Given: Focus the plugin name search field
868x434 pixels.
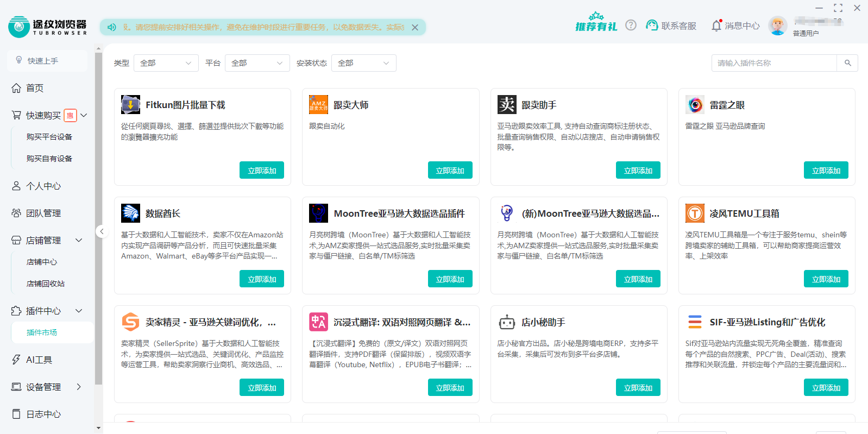Looking at the screenshot, I should 773,63.
